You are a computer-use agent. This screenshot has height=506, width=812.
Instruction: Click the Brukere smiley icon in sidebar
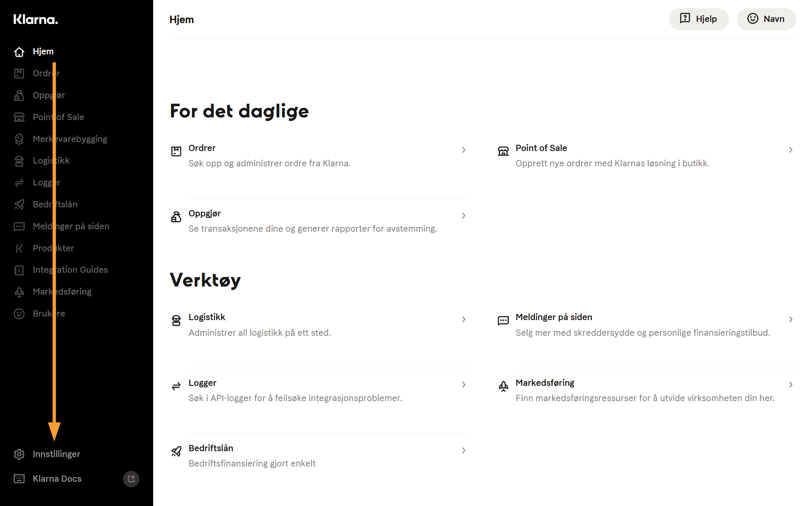[19, 313]
